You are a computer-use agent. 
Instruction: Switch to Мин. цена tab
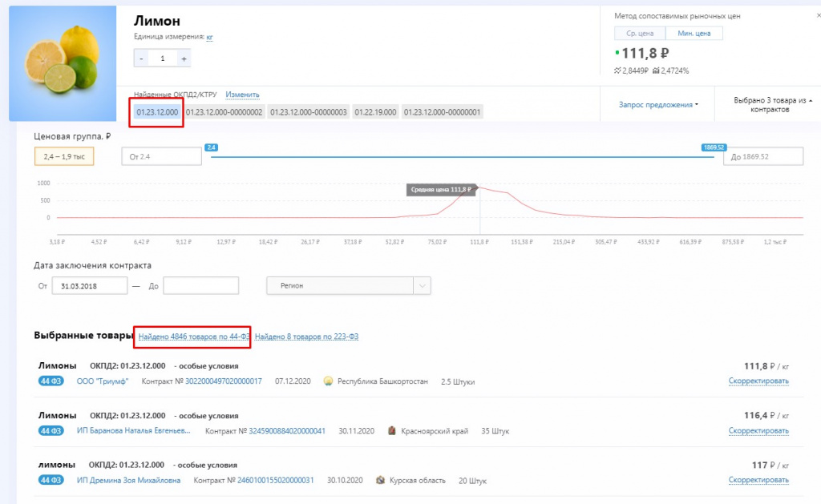pos(694,33)
